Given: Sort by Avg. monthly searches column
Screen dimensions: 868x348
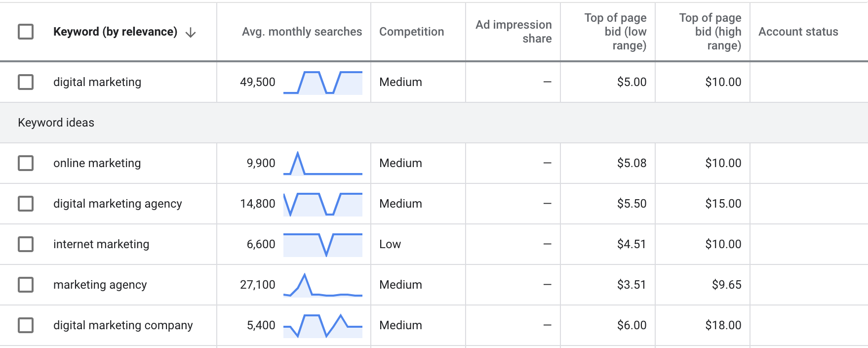Looking at the screenshot, I should tap(302, 32).
